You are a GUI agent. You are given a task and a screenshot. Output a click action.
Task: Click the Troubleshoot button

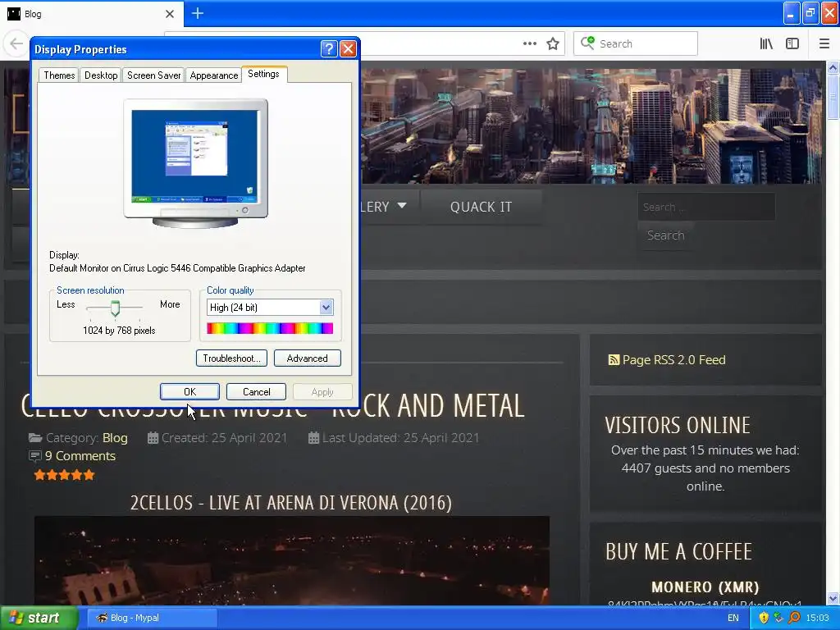231,358
